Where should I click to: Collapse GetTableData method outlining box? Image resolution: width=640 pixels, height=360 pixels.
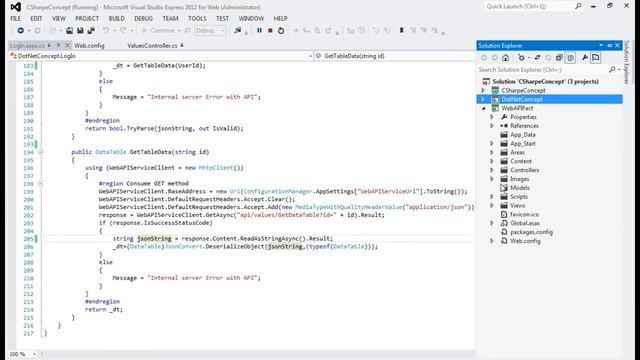pos(40,152)
